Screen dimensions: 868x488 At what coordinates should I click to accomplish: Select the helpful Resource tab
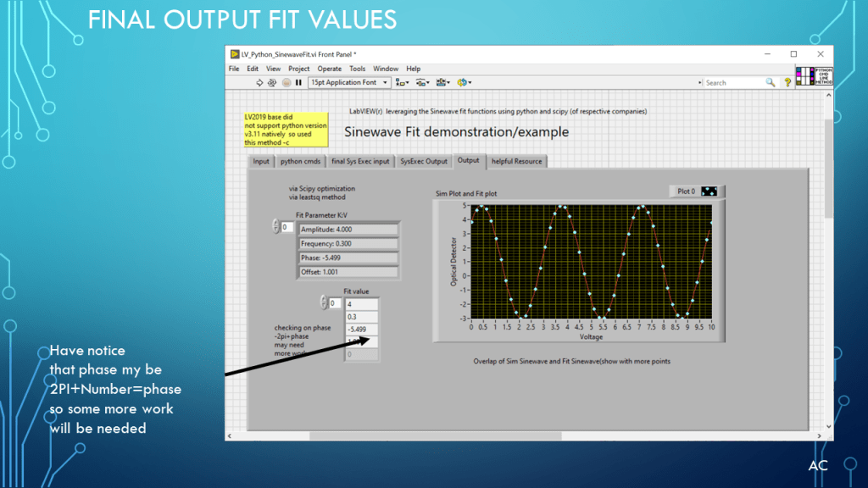coord(516,161)
